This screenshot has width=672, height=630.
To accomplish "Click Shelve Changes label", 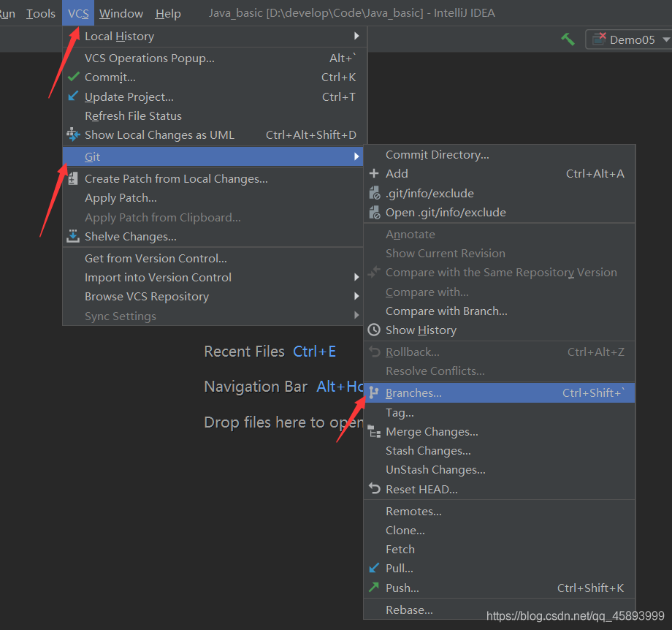I will 131,236.
